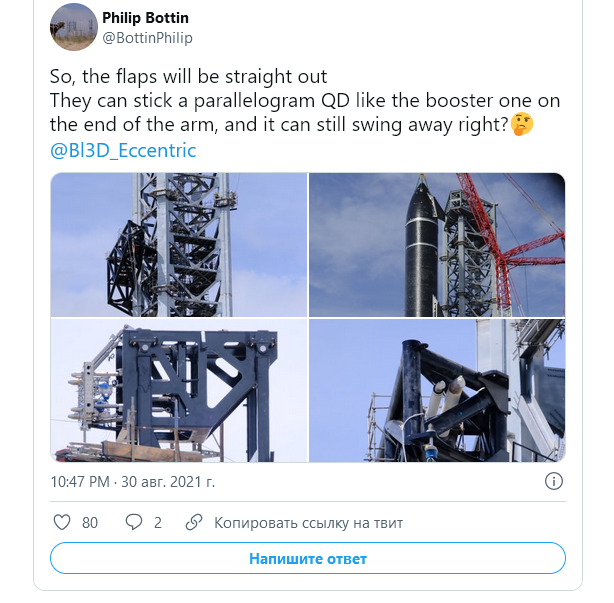Open the Philip Bottin display name link
614x603 pixels.
[x=146, y=18]
